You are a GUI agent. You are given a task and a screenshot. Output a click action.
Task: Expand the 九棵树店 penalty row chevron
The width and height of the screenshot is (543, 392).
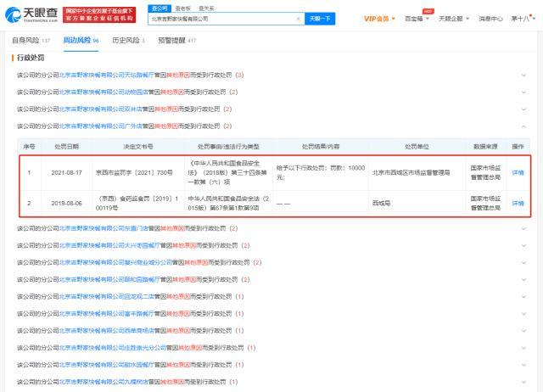(523, 382)
